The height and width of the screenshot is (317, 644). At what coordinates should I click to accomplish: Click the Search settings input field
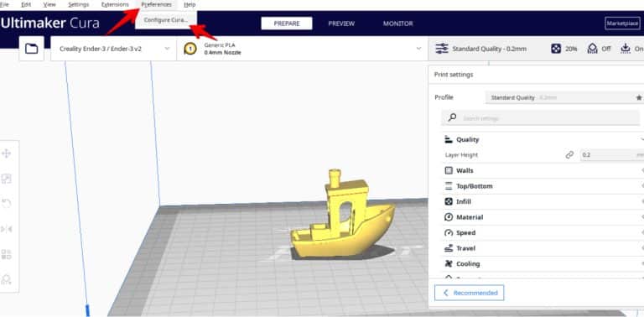point(543,118)
